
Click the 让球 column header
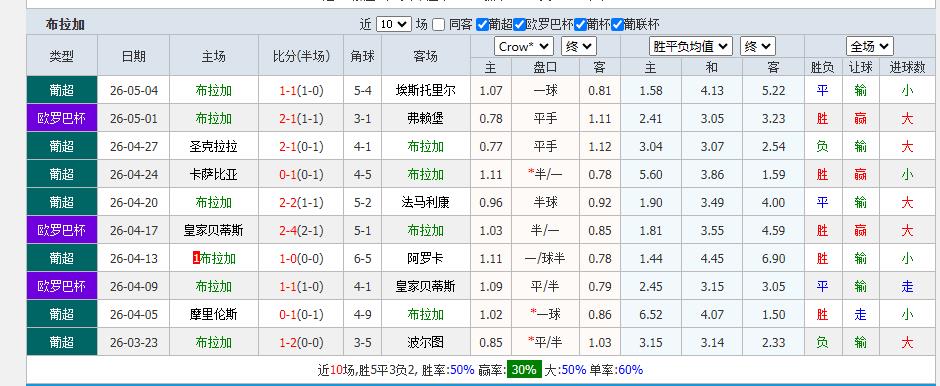(861, 67)
